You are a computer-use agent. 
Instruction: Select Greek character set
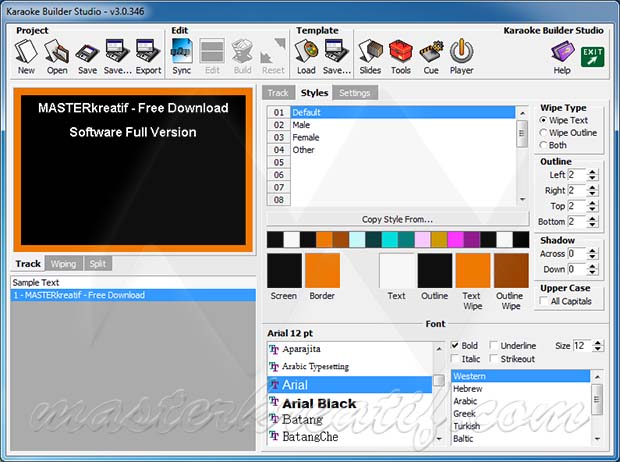click(521, 414)
